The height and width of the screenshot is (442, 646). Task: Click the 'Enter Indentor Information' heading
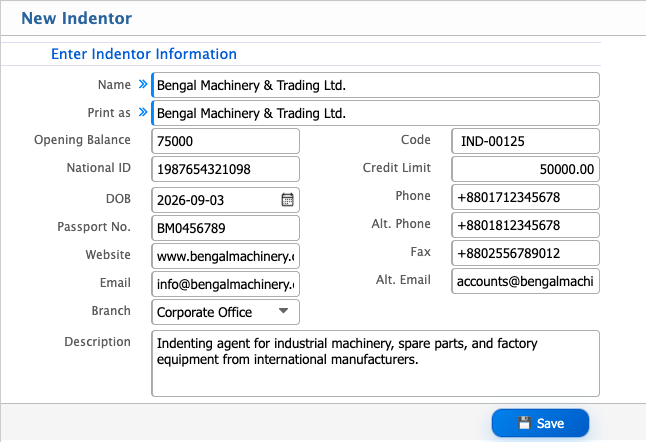coord(144,54)
